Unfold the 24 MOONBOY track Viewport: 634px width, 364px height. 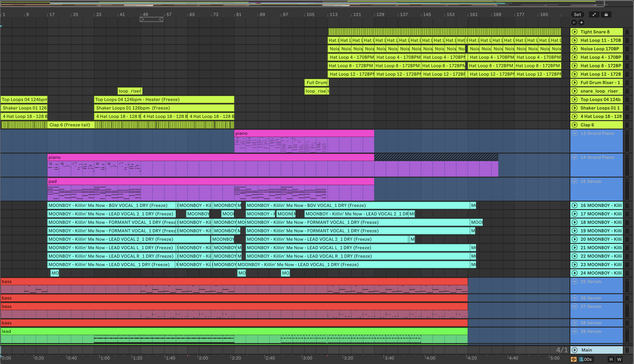tap(575, 273)
